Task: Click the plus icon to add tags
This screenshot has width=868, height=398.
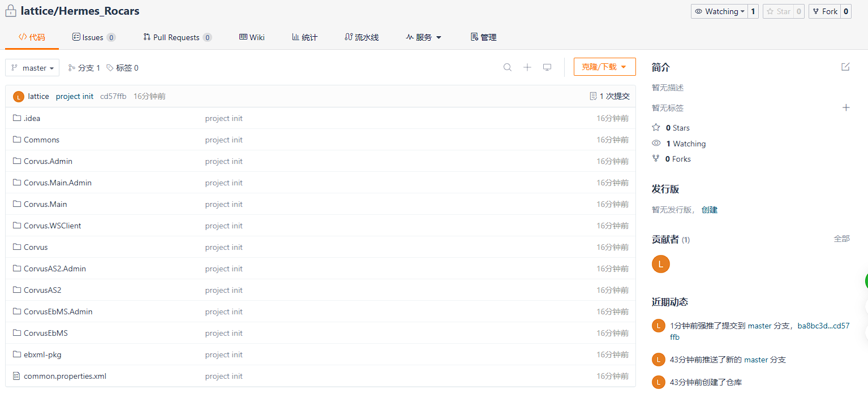Action: point(846,107)
